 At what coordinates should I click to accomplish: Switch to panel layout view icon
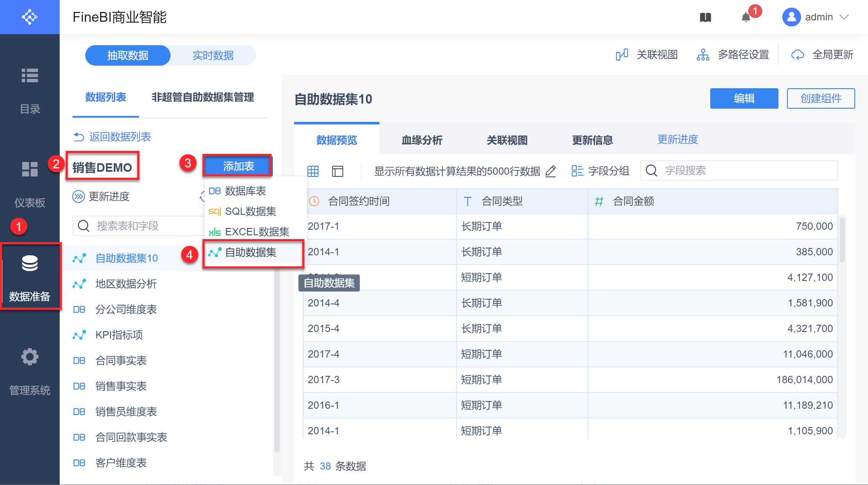point(338,171)
